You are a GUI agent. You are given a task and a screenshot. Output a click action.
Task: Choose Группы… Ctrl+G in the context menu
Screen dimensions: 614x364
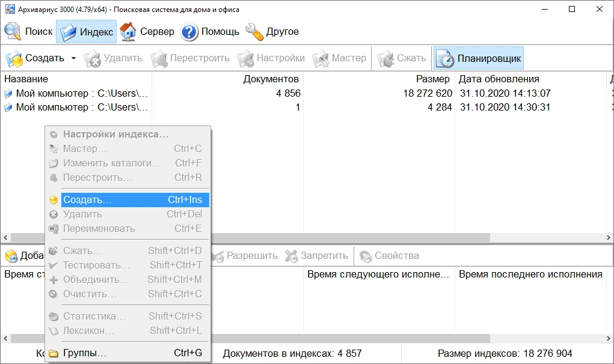127,353
